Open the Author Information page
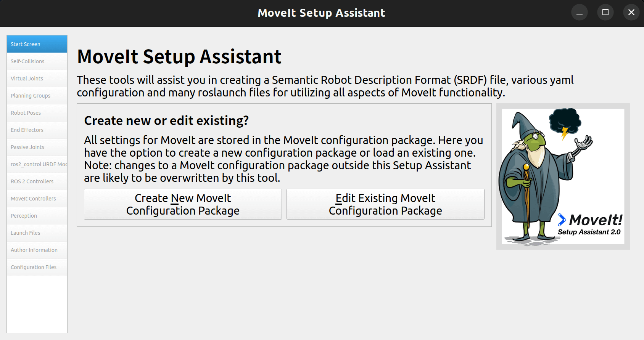Screen dimensions: 644x340 [x=37, y=250]
